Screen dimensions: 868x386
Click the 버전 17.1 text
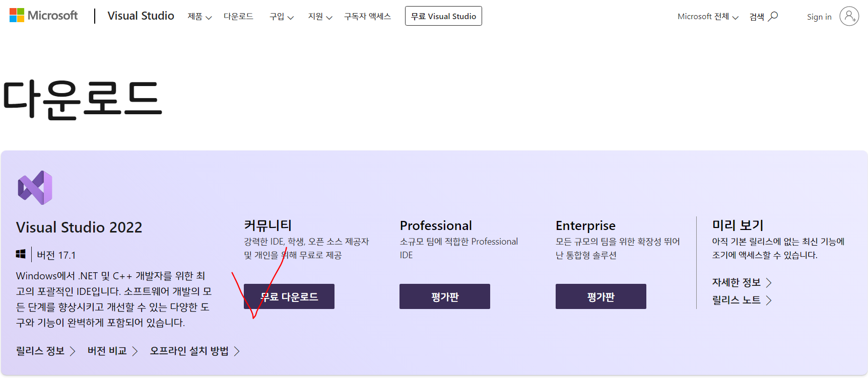pyautogui.click(x=56, y=255)
